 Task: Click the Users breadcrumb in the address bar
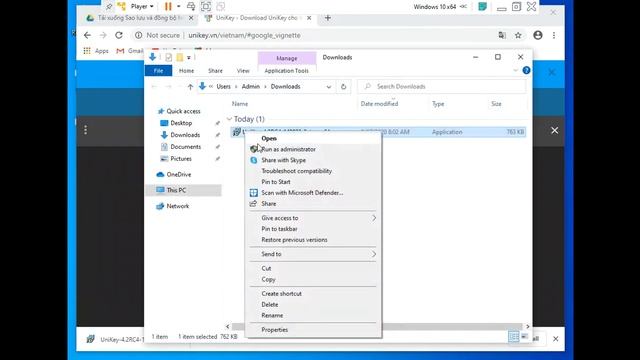click(223, 87)
